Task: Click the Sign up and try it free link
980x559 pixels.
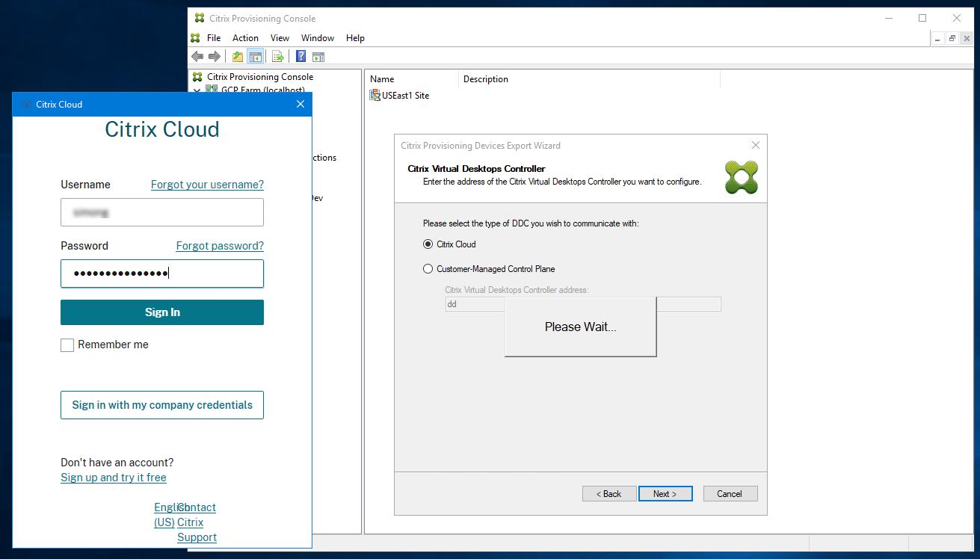Action: (x=113, y=478)
